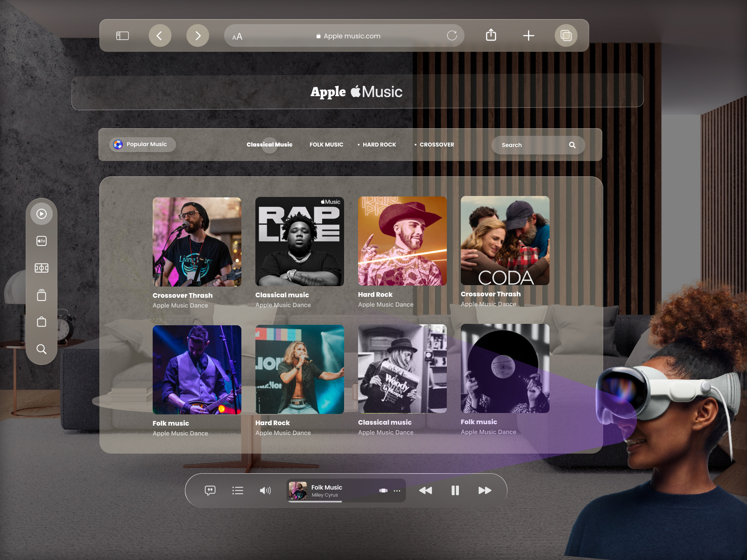The height and width of the screenshot is (560, 747).
Task: Switch to the Classical Music tab
Action: 269,145
